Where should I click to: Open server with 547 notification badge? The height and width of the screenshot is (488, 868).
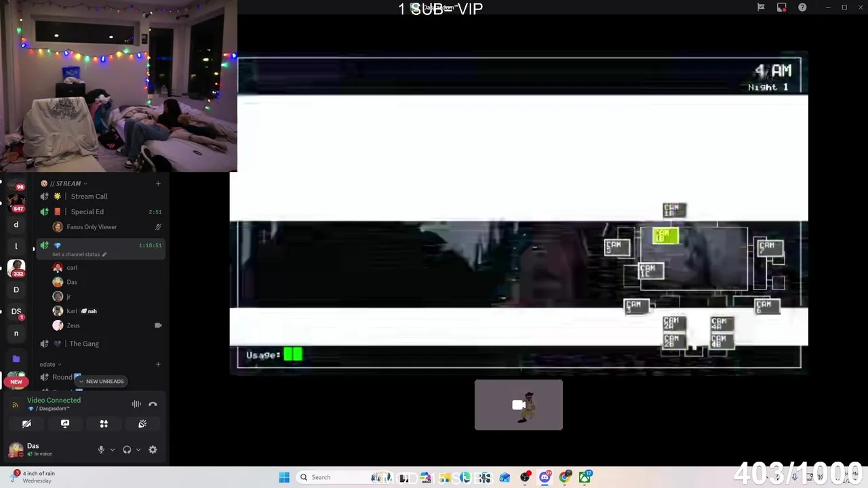16,203
